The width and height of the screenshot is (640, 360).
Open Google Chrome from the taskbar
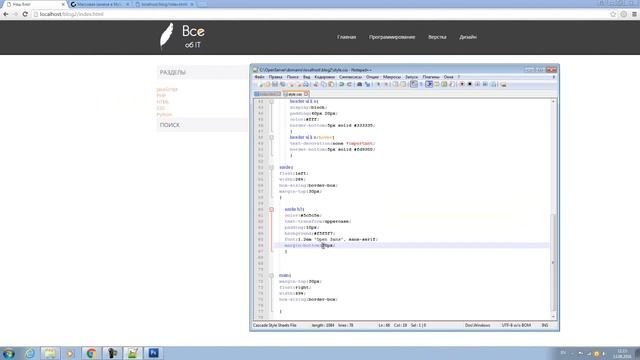[x=91, y=353]
